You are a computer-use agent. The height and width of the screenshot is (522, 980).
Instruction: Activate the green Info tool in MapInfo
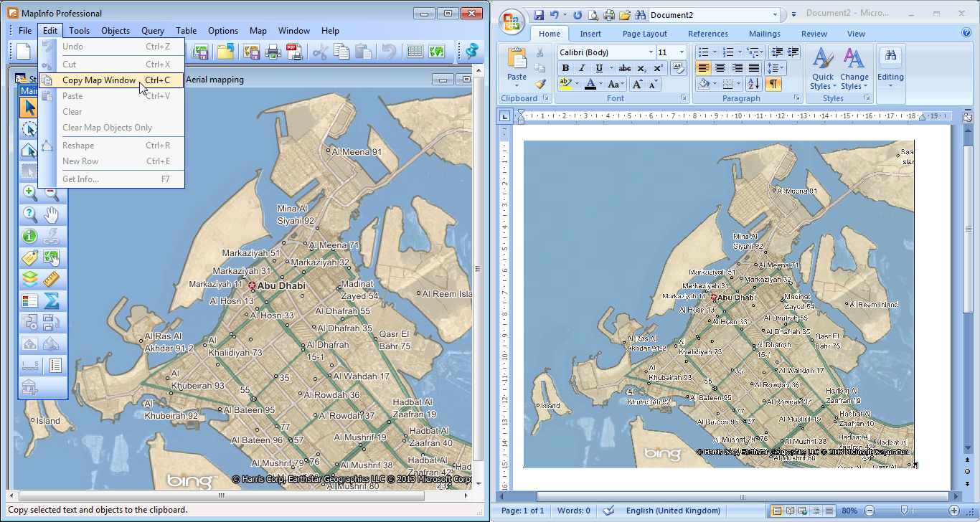[x=29, y=235]
